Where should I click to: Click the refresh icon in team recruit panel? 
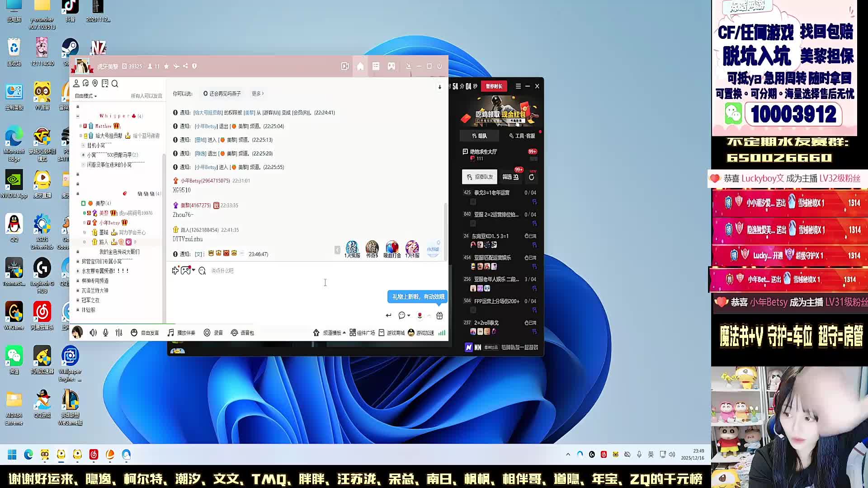[x=532, y=177]
